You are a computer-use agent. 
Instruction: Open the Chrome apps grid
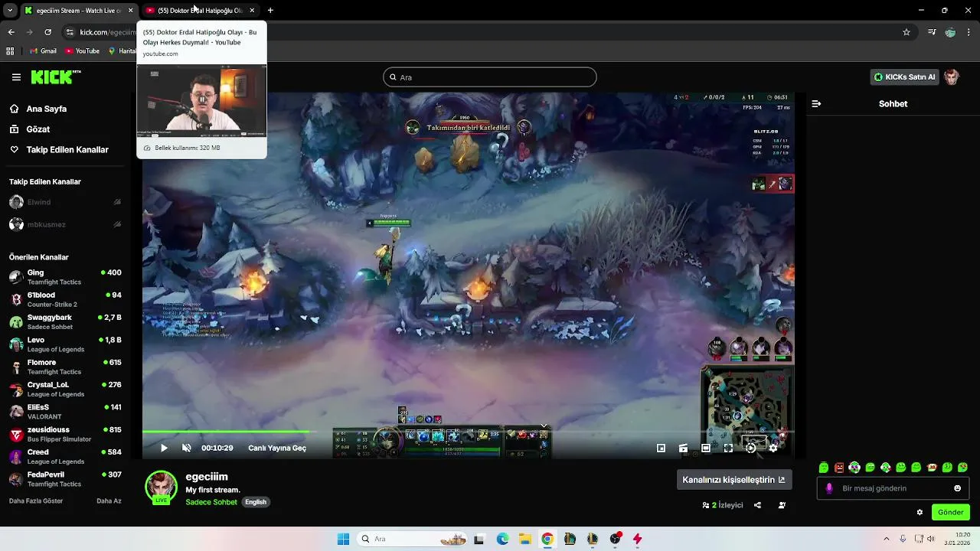[10, 51]
